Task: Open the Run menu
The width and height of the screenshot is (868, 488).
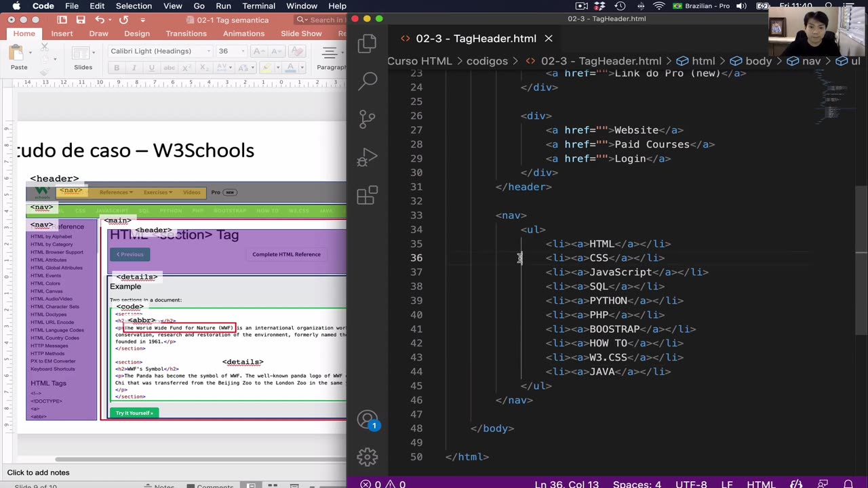Action: [223, 6]
